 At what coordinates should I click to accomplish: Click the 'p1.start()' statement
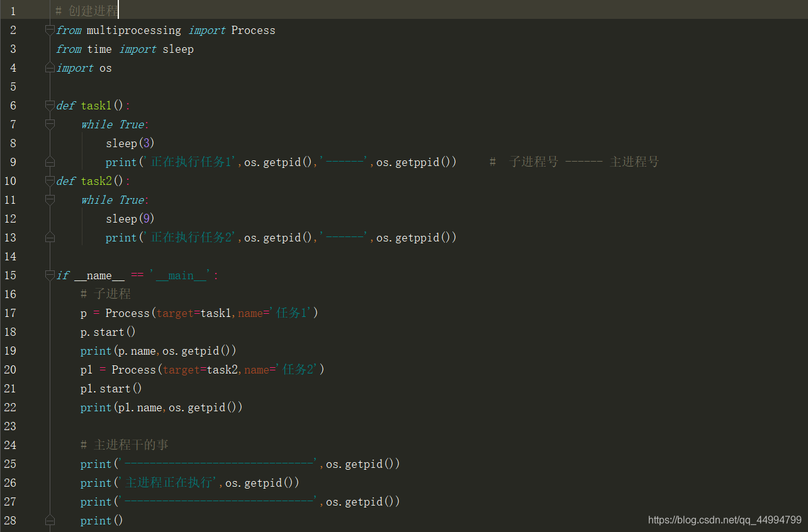pos(111,389)
